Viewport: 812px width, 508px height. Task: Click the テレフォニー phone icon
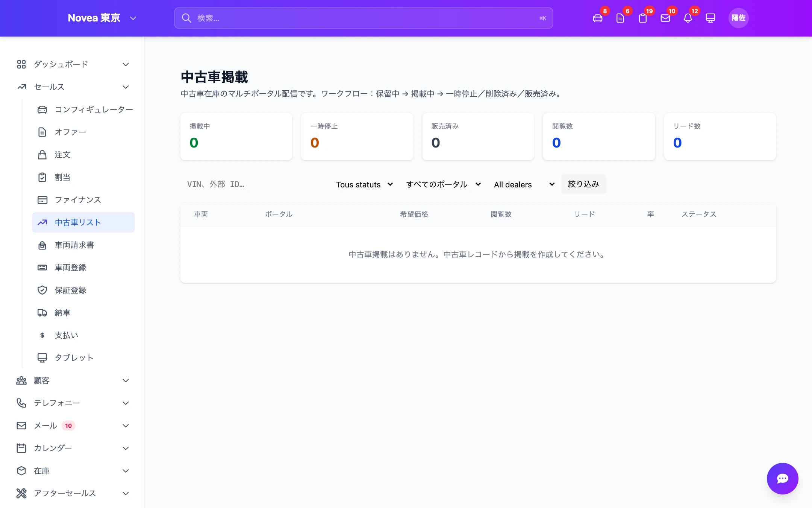pos(21,403)
